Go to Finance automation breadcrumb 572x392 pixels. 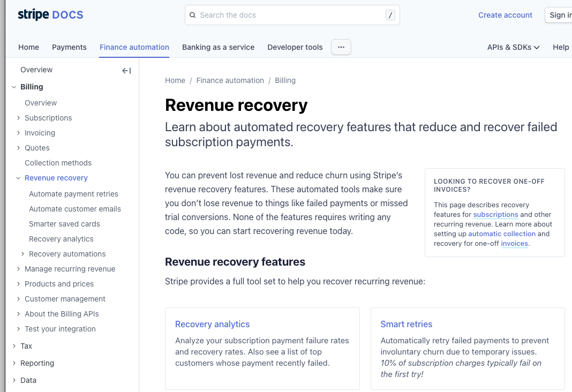230,80
